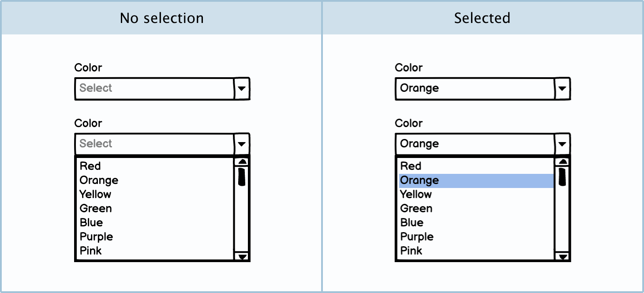The width and height of the screenshot is (644, 293).
Task: Open the top-left collapsed Select dropdown arrow
Action: coord(241,89)
